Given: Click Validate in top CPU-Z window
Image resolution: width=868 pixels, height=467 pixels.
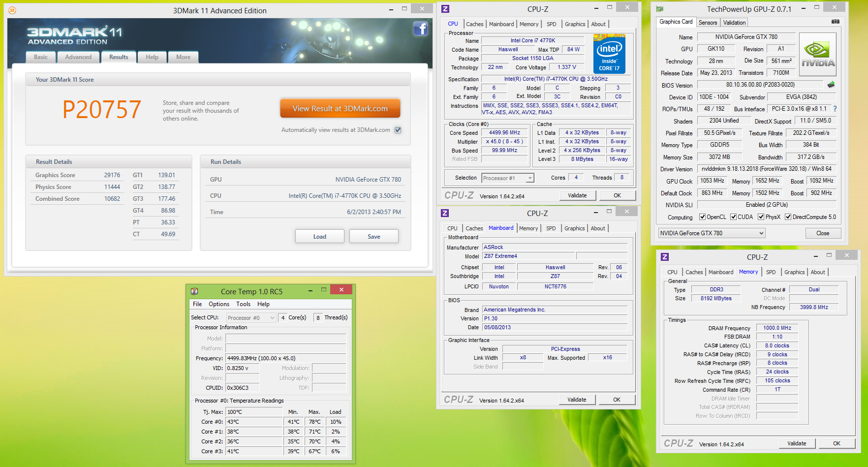Looking at the screenshot, I should 577,195.
